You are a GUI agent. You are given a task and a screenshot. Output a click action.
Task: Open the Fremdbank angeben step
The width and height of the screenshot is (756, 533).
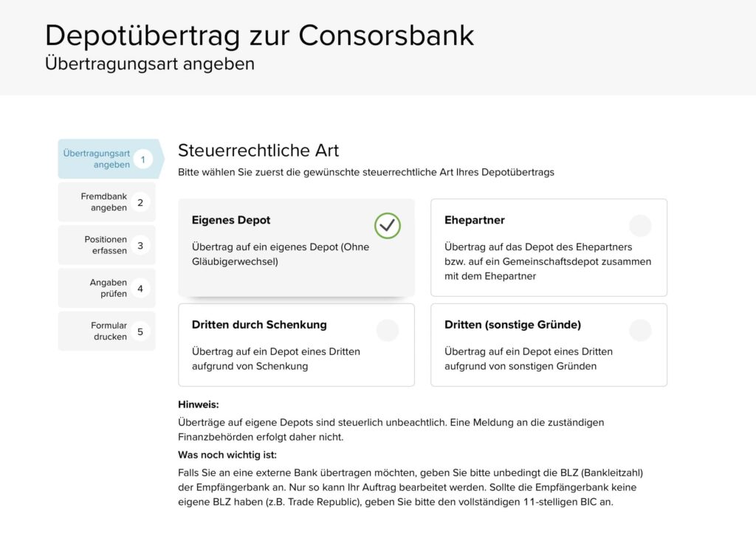106,201
